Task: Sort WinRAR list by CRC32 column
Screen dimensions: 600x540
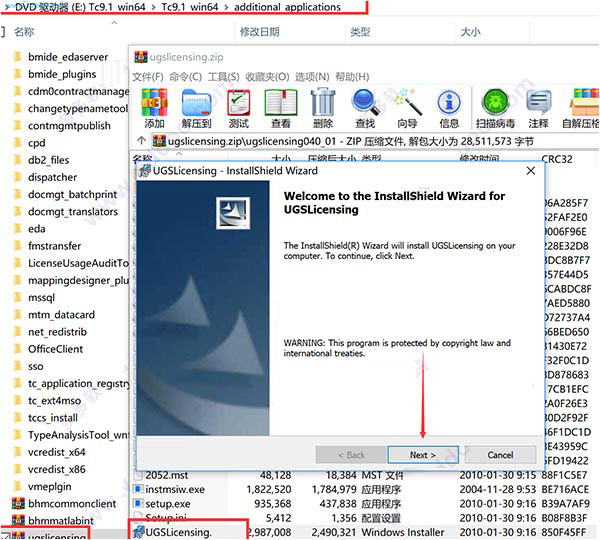Action: click(x=557, y=158)
